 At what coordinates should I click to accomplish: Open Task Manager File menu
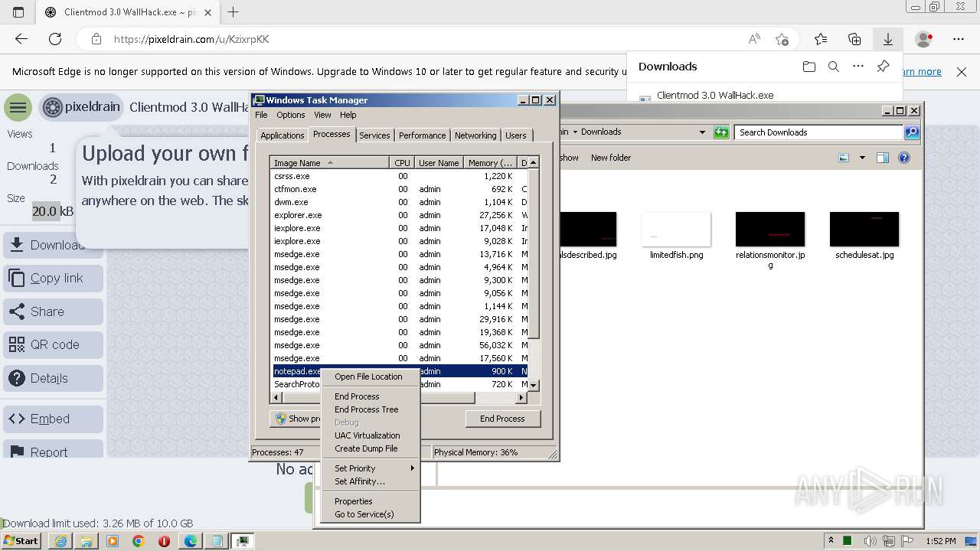[261, 115]
